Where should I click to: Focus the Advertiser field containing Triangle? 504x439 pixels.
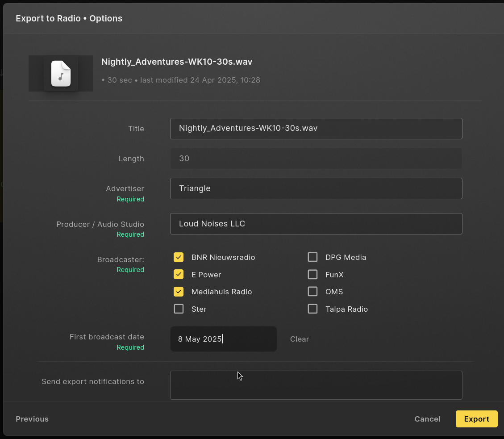pyautogui.click(x=316, y=188)
